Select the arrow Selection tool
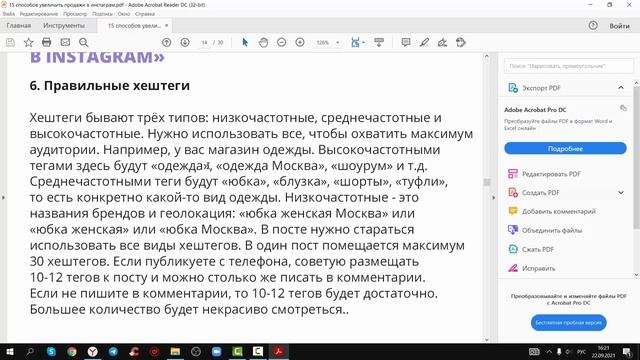This screenshot has height=360, width=640. coord(245,42)
